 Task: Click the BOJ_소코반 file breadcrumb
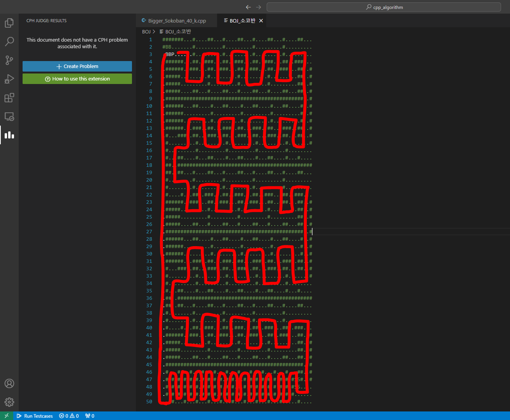(x=178, y=32)
